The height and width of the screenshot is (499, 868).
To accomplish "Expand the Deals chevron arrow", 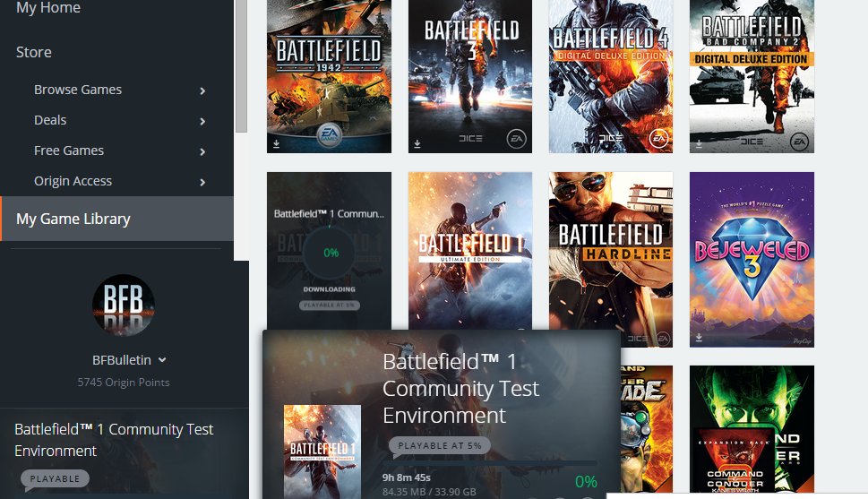I will (202, 121).
